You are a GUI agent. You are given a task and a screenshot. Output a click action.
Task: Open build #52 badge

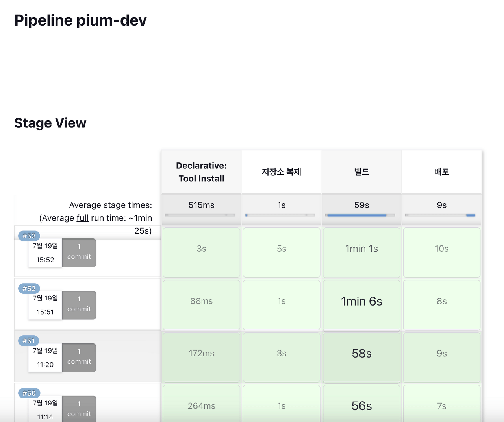(x=29, y=288)
